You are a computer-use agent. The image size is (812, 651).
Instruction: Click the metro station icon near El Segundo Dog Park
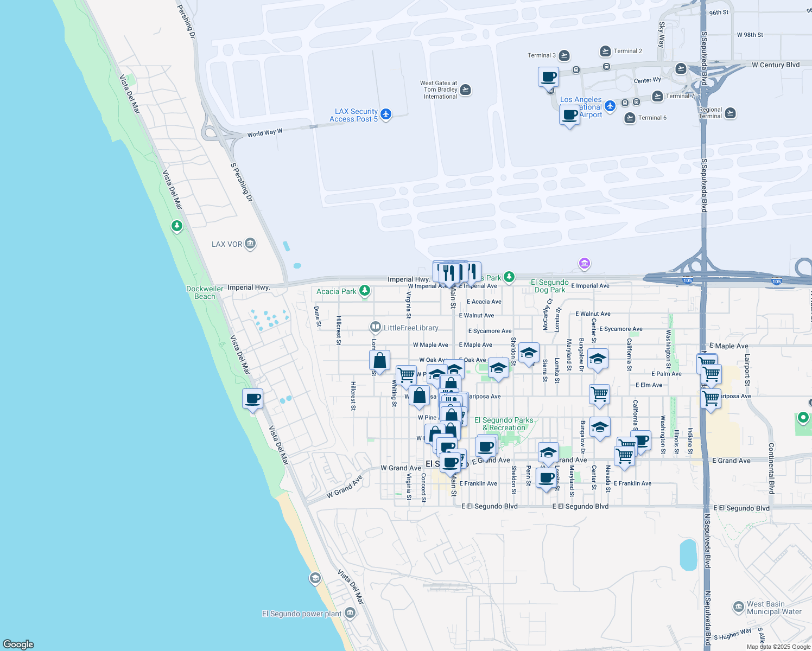pos(585,264)
